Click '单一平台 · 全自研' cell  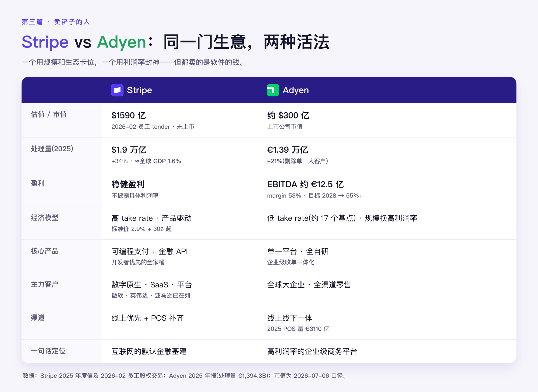pyautogui.click(x=298, y=251)
